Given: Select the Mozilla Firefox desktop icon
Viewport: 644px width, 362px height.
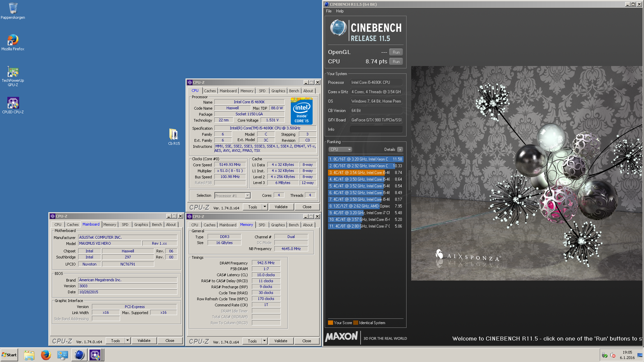Looking at the screenshot, I should pyautogui.click(x=13, y=42).
